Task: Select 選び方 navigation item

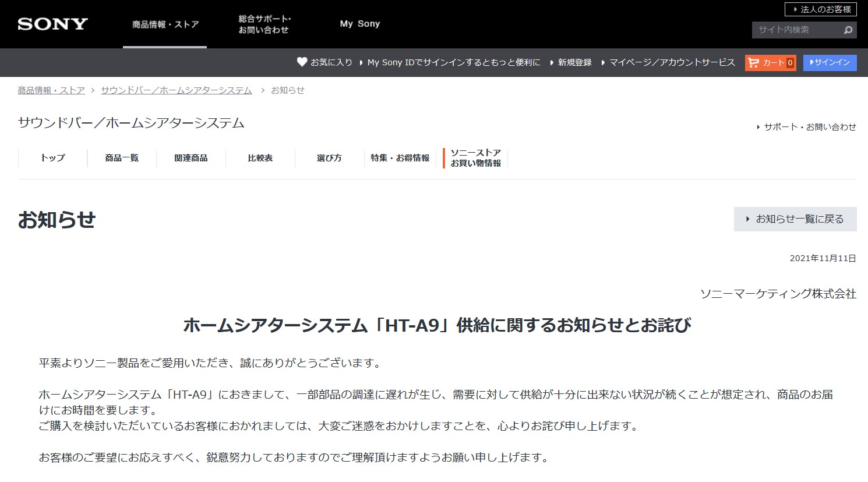Action: (329, 158)
